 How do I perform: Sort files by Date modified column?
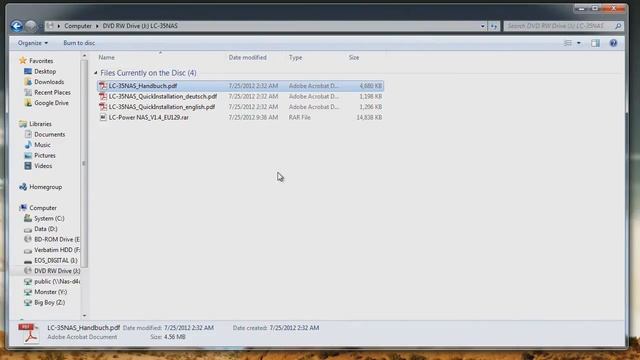coord(247,58)
